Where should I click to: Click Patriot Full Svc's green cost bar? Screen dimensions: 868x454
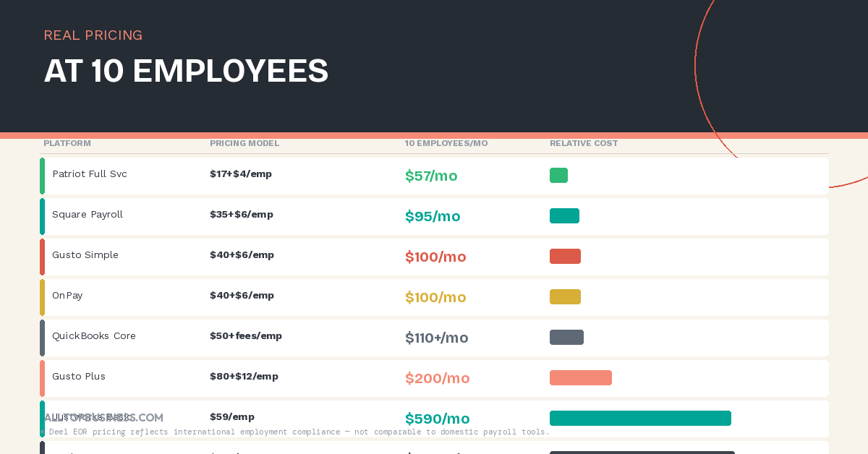tap(558, 175)
